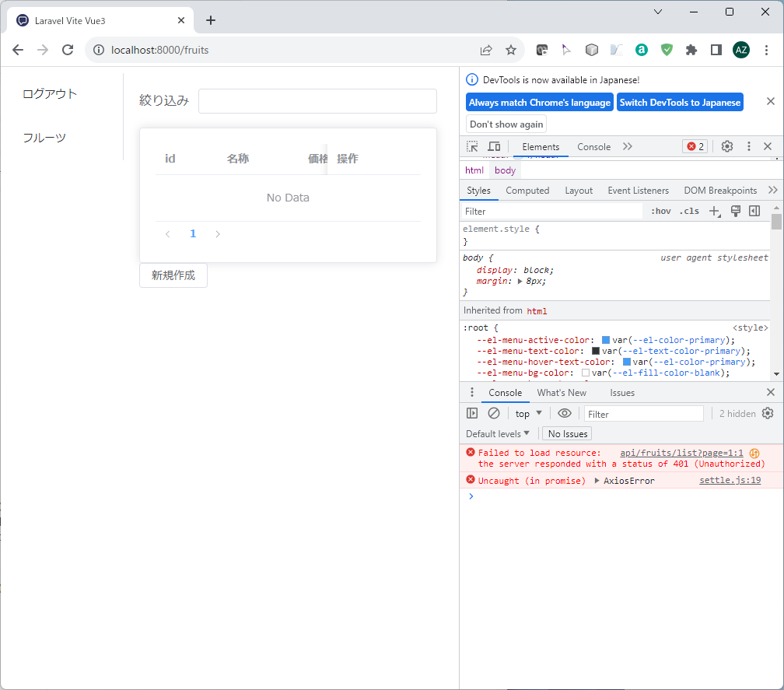Click the No Issues button
Screen dimensions: 784x690
click(x=567, y=433)
